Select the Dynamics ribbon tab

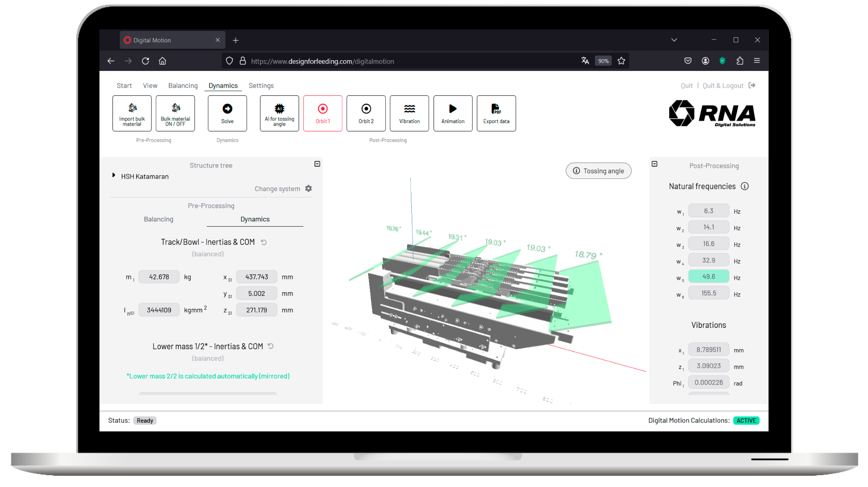pos(223,86)
